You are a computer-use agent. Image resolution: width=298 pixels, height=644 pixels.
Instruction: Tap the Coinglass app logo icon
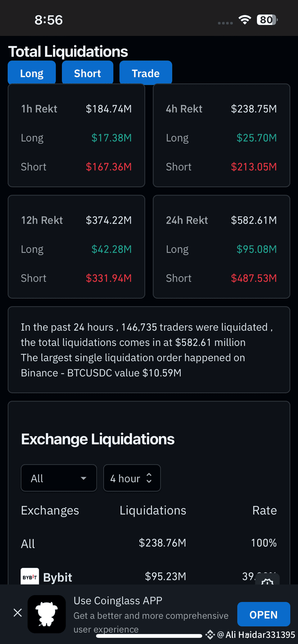click(x=47, y=614)
